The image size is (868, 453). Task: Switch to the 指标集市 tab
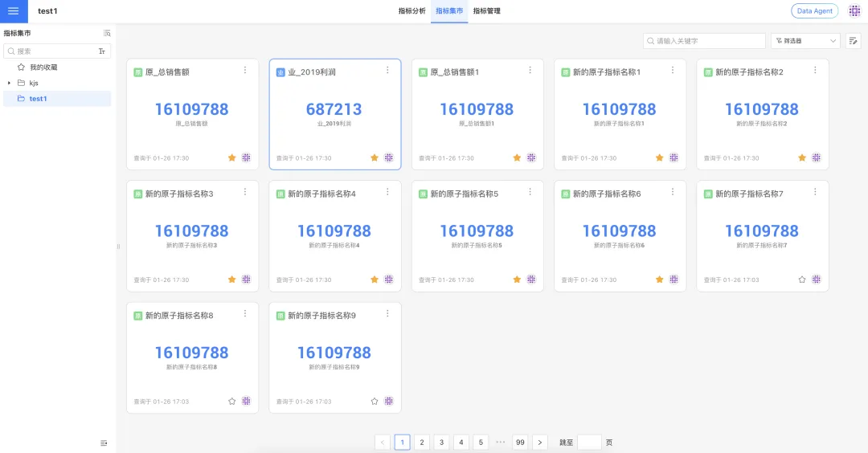pyautogui.click(x=449, y=11)
